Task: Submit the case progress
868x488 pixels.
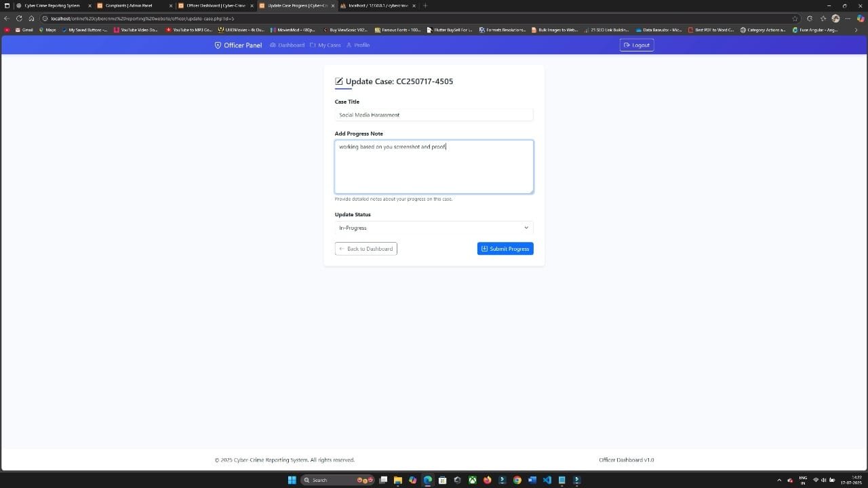Action: tap(505, 249)
